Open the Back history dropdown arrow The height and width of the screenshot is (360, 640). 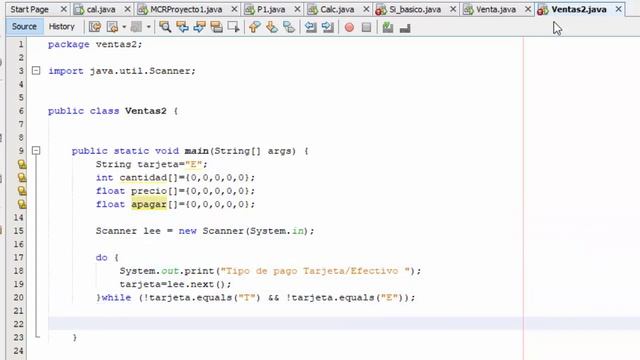(124, 27)
